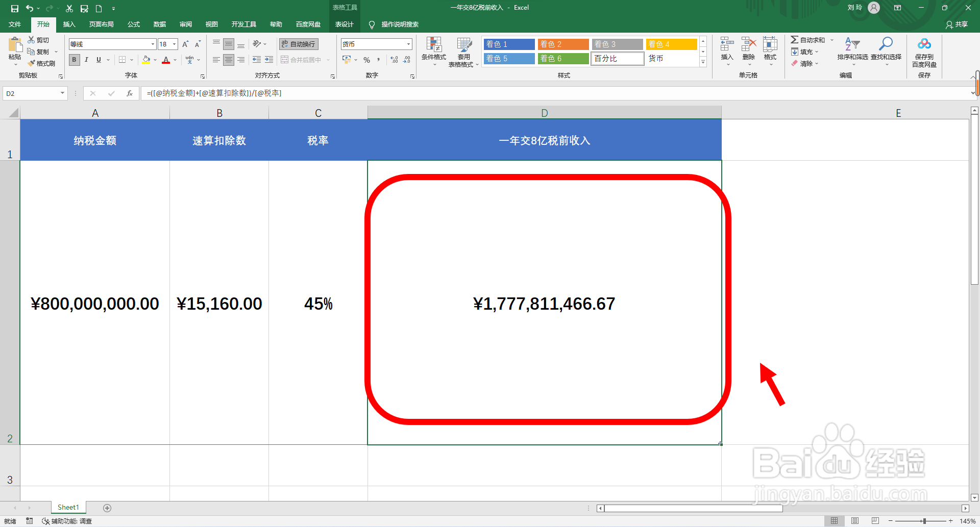Click Save to Baidu Netdisk (保存到百度网盘)

[924, 52]
